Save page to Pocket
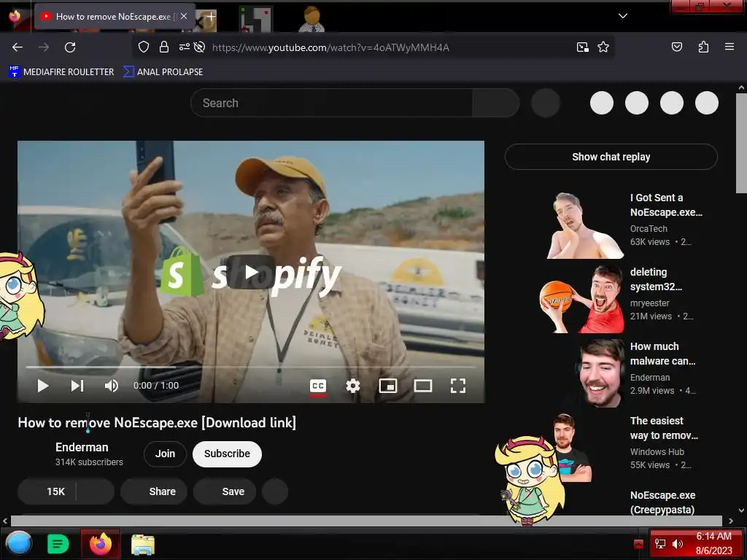Image resolution: width=747 pixels, height=560 pixels. tap(676, 47)
